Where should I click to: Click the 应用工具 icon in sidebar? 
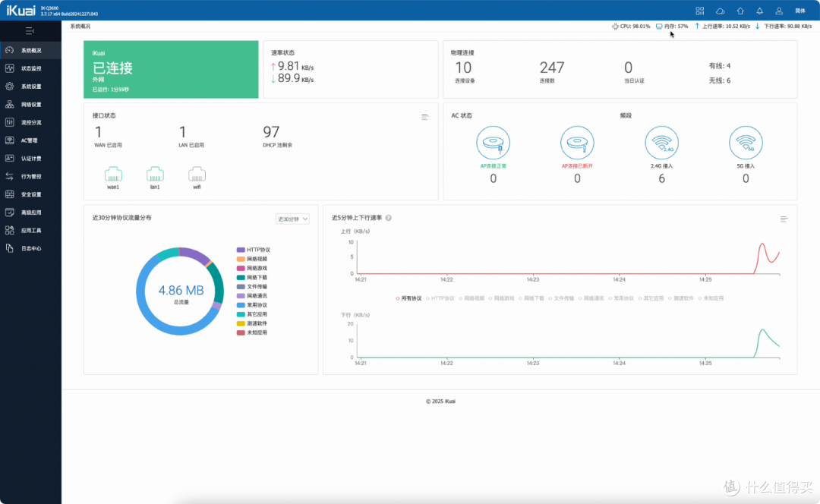coord(9,230)
